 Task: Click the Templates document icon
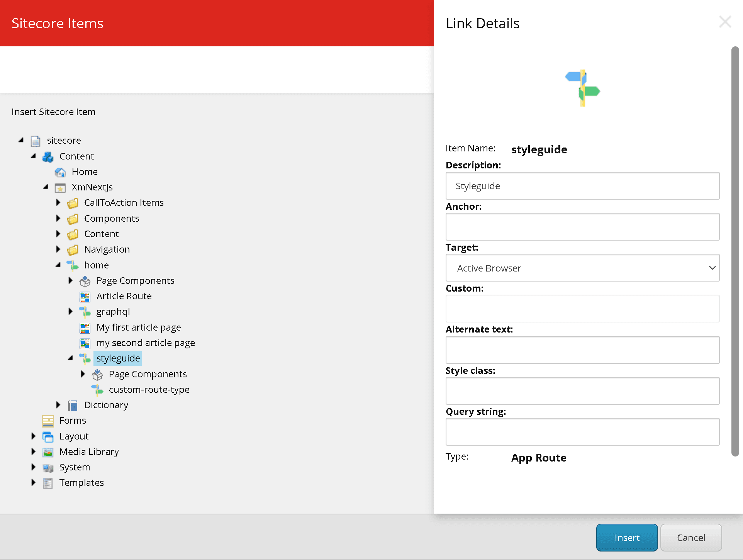coord(48,483)
